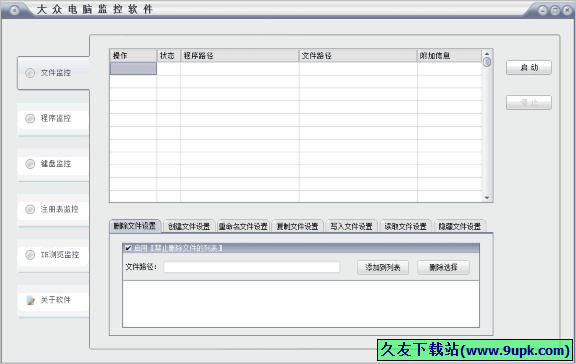The height and width of the screenshot is (364, 576).
Task: Toggle 启用禁止删除文件的列表 checkbox
Action: pos(128,248)
